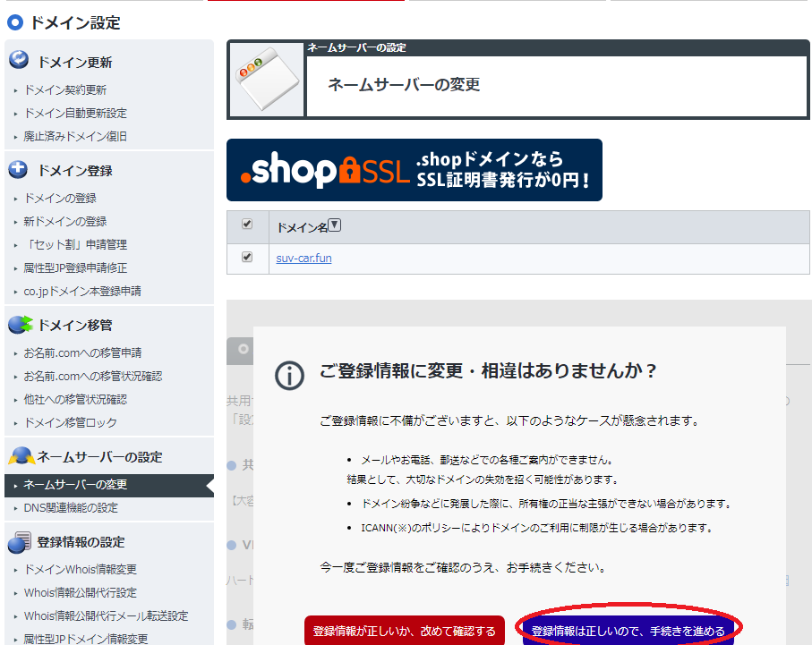The width and height of the screenshot is (812, 645).
Task: Click the ネームサーバーの設定 sidebar icon
Action: 20,456
